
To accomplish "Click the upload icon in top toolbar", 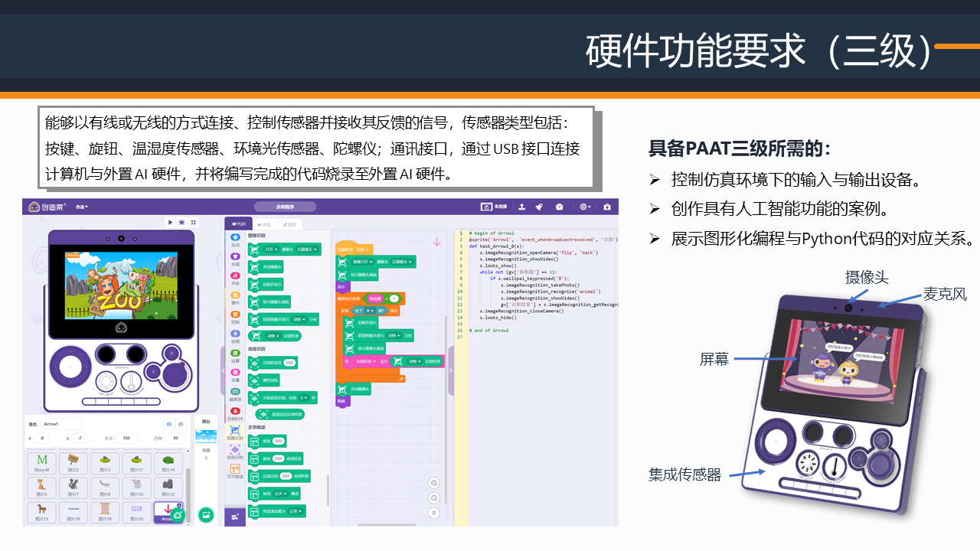I will 522,207.
